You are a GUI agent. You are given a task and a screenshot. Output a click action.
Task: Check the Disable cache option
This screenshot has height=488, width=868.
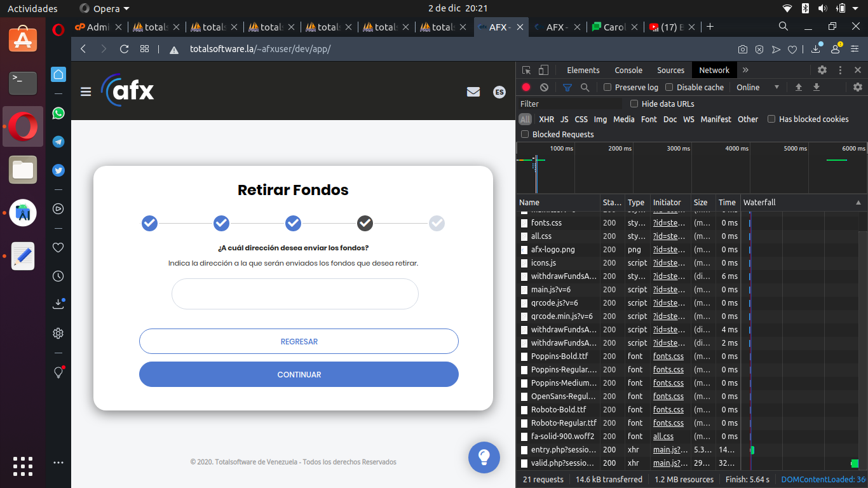point(669,87)
